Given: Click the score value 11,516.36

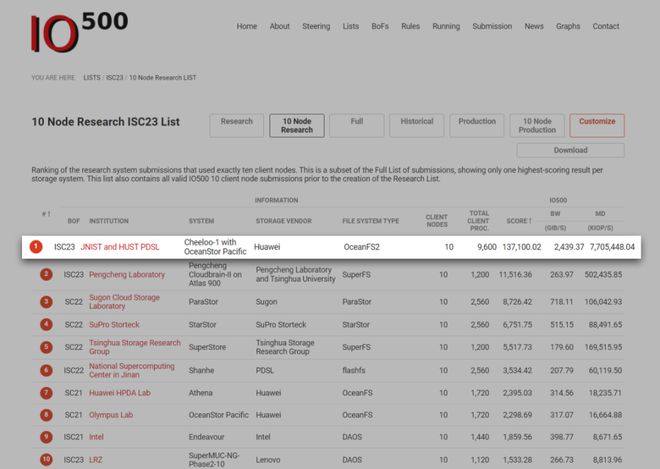Looking at the screenshot, I should [x=515, y=274].
